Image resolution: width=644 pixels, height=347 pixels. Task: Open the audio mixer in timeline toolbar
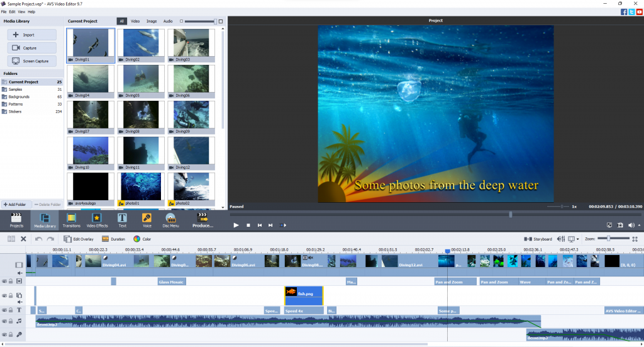tap(562, 239)
